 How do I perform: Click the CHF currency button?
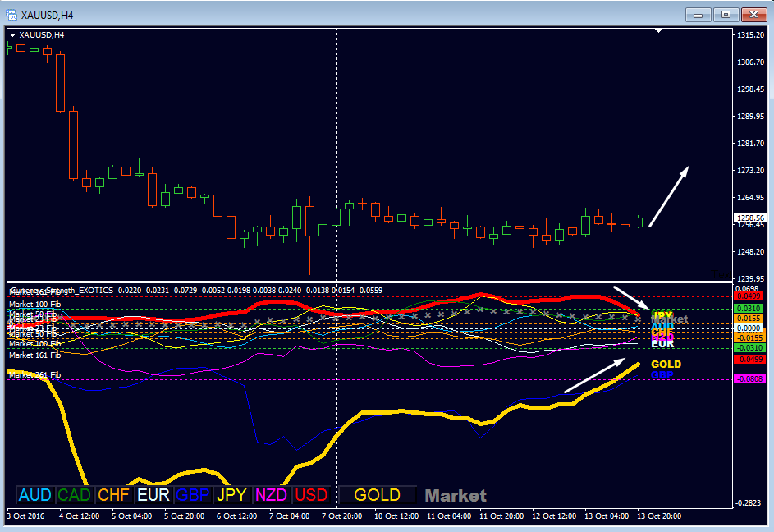pos(113,495)
